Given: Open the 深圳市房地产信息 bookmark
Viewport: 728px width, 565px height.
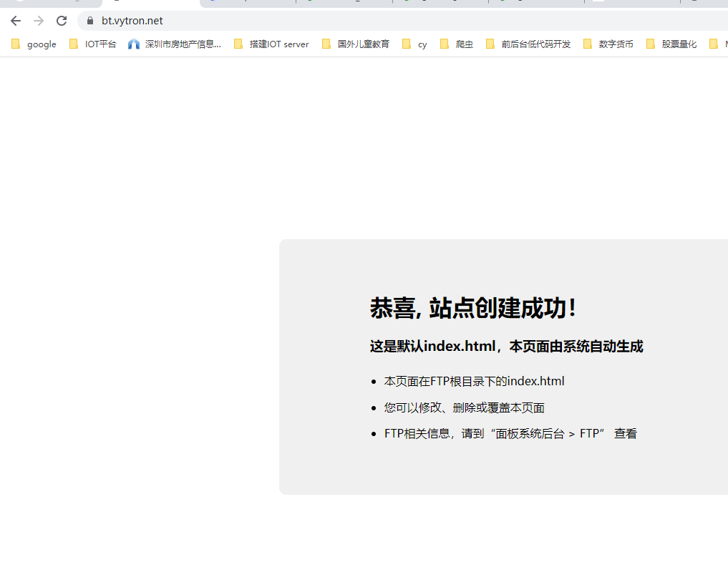Looking at the screenshot, I should click(175, 44).
